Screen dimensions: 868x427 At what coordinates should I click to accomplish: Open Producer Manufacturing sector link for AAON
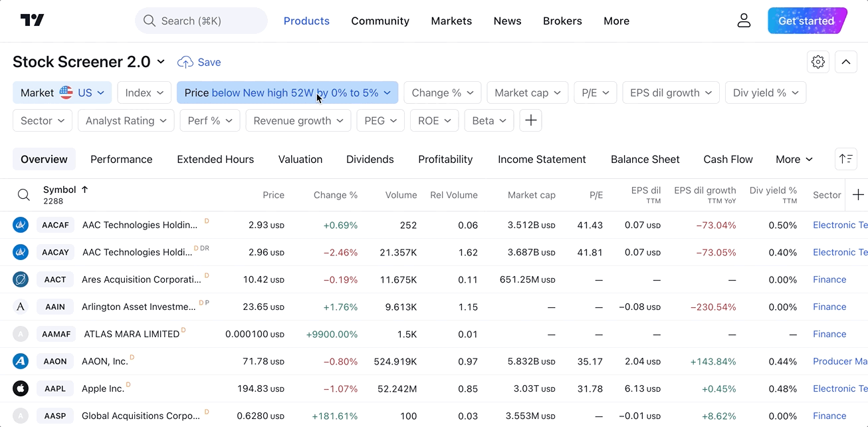click(x=840, y=361)
